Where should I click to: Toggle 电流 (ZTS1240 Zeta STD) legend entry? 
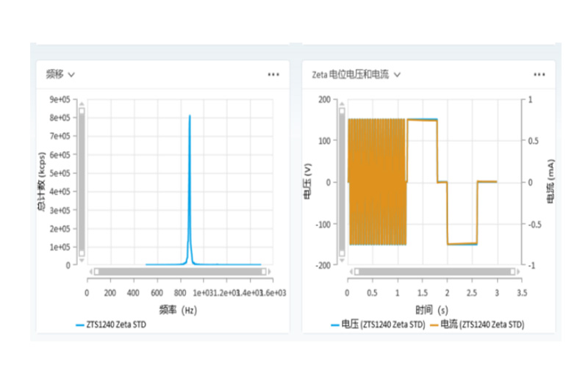tap(477, 325)
